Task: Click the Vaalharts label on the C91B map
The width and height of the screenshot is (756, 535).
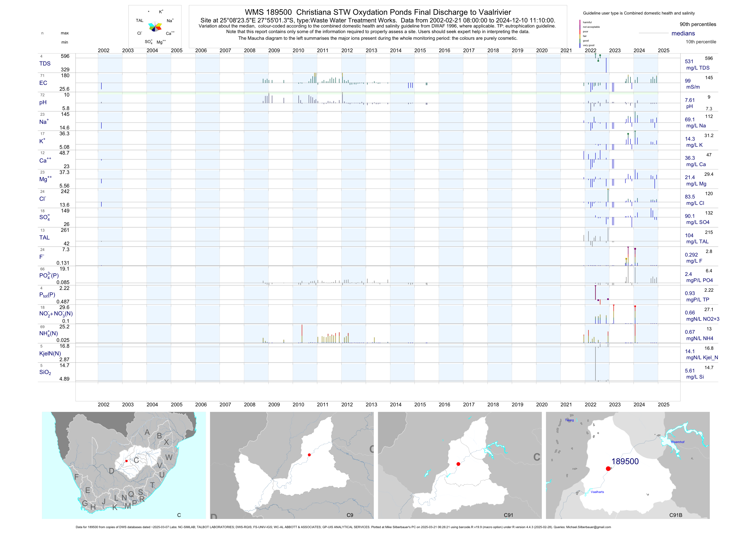Action: click(597, 492)
